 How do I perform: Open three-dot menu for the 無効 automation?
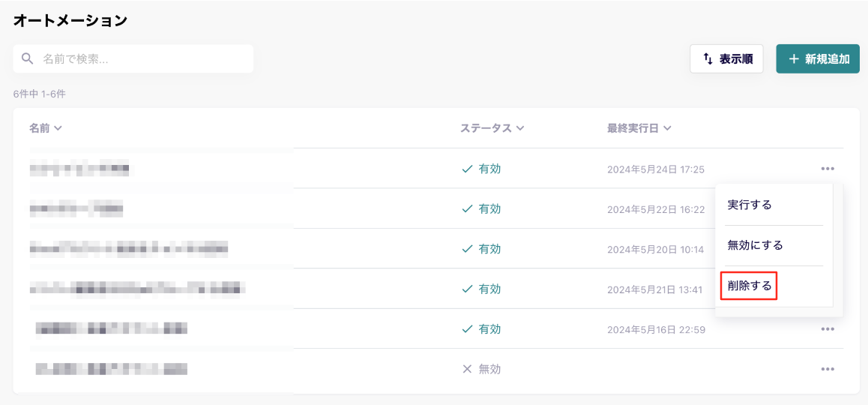click(828, 369)
